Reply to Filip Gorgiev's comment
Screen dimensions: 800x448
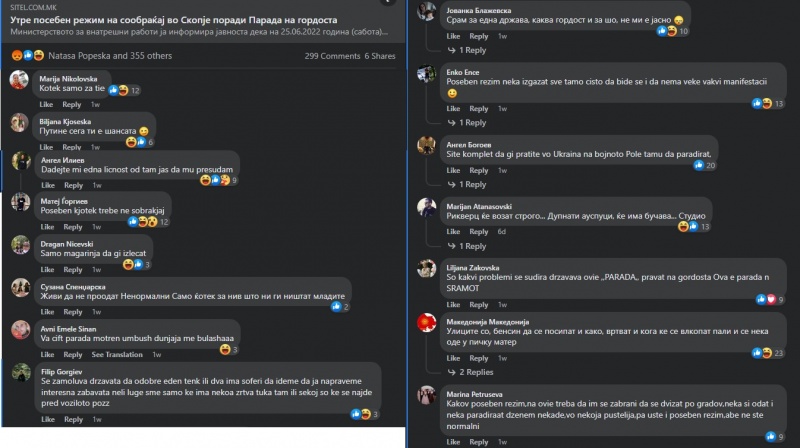click(73, 419)
